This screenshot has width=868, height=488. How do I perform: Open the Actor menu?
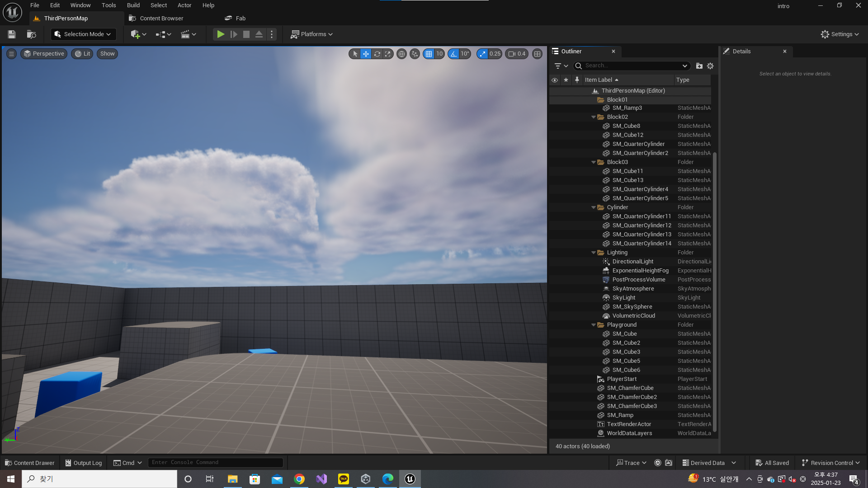184,5
